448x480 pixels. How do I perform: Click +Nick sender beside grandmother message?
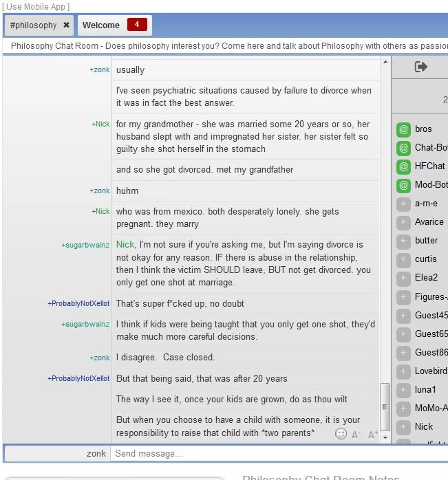[x=100, y=124]
